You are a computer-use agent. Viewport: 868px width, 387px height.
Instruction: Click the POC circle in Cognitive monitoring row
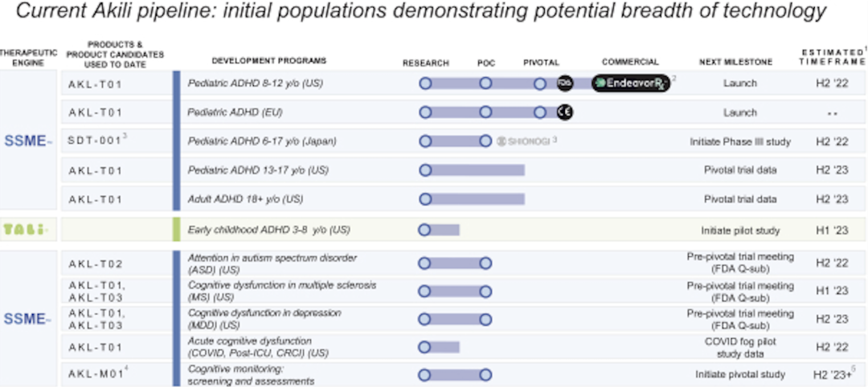click(x=485, y=374)
